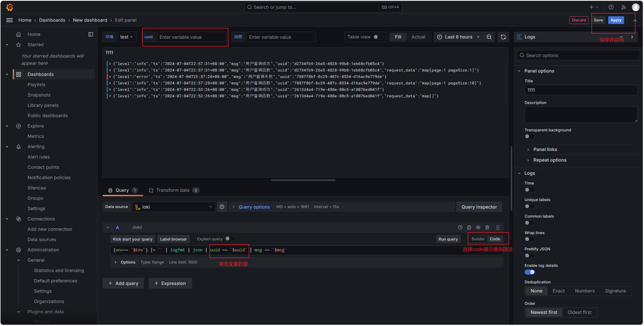Select Actual panel size option

tap(418, 37)
